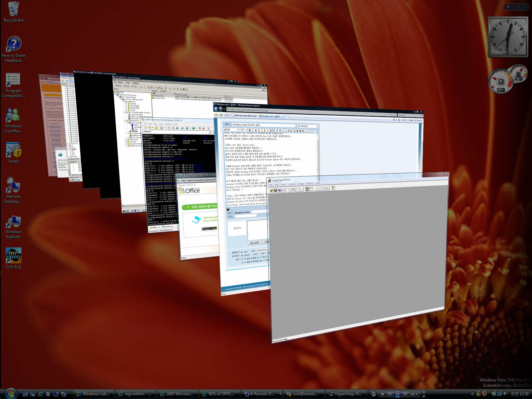Open the Windows category dropdown in blog form
Image resolution: width=532 pixels, height=399 pixels.
(308, 126)
